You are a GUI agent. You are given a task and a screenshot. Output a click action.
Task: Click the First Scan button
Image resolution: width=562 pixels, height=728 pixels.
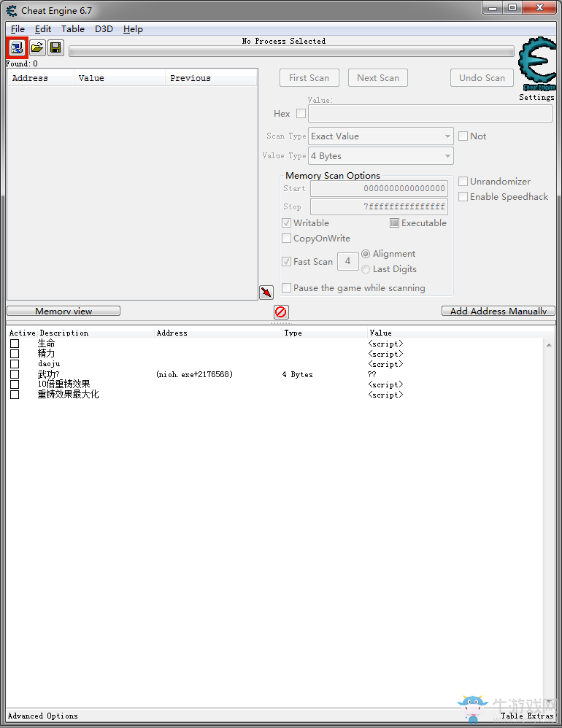(x=309, y=77)
